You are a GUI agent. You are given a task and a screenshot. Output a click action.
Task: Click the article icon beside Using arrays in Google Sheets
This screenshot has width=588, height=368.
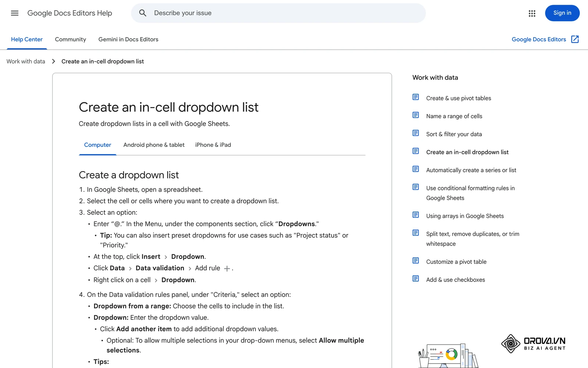[416, 215]
